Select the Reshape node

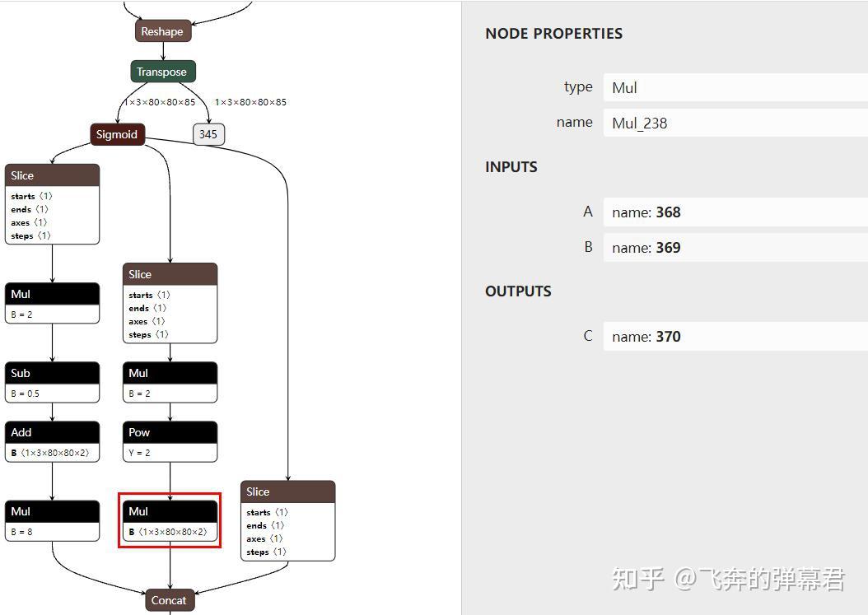pyautogui.click(x=161, y=30)
